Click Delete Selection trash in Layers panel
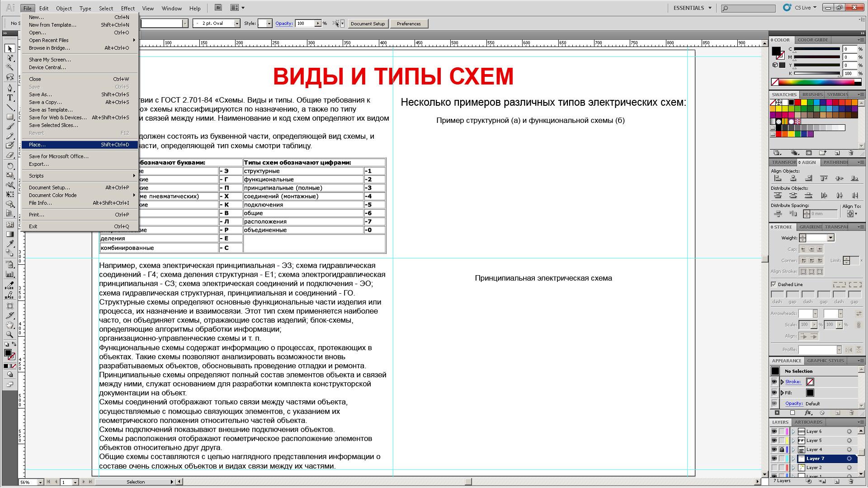The height and width of the screenshot is (488, 868). [851, 481]
